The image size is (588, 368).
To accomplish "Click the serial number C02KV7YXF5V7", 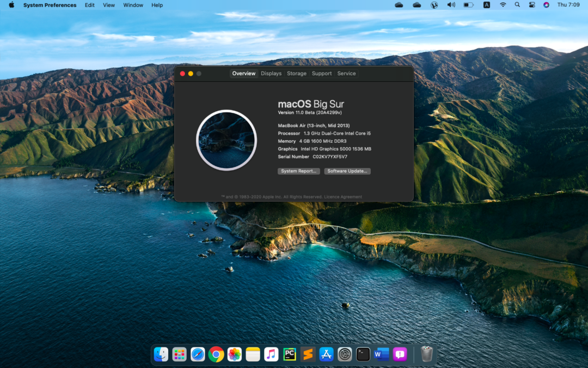I will point(330,156).
